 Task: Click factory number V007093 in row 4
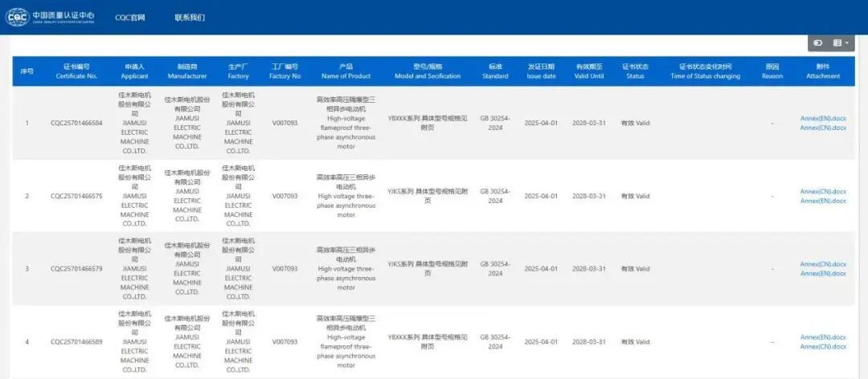pyautogui.click(x=285, y=342)
